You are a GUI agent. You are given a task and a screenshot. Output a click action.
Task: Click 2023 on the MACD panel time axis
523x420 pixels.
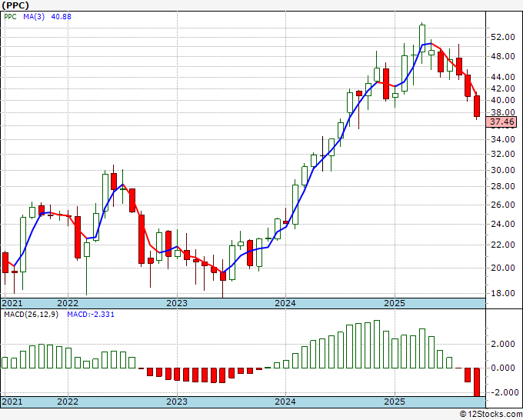click(x=177, y=402)
